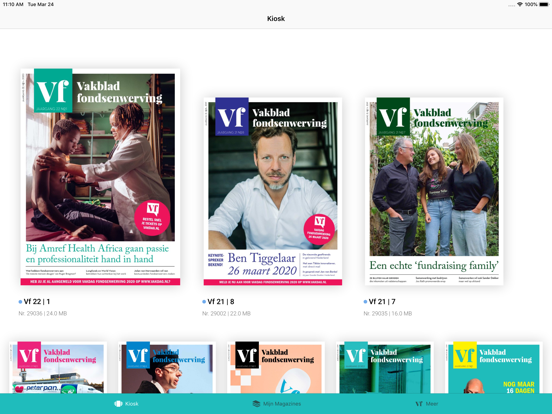Tap the Kiosk icon in bottom bar

tap(118, 403)
